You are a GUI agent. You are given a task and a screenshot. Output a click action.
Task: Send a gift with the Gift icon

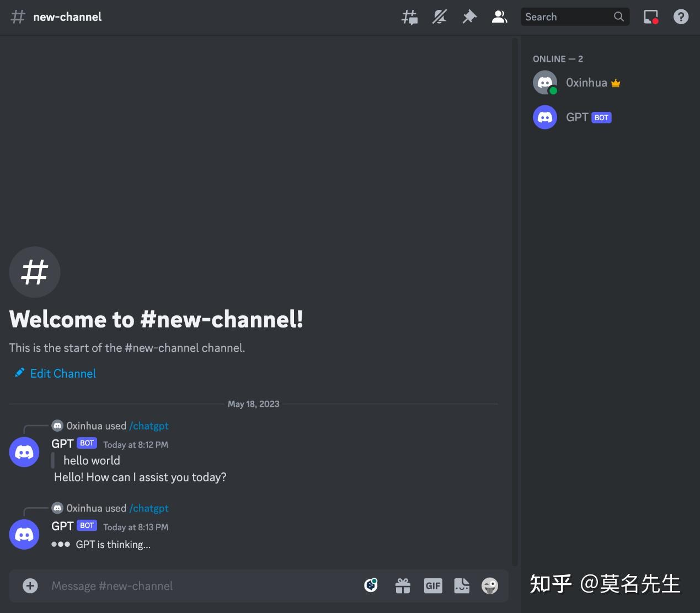click(x=403, y=585)
